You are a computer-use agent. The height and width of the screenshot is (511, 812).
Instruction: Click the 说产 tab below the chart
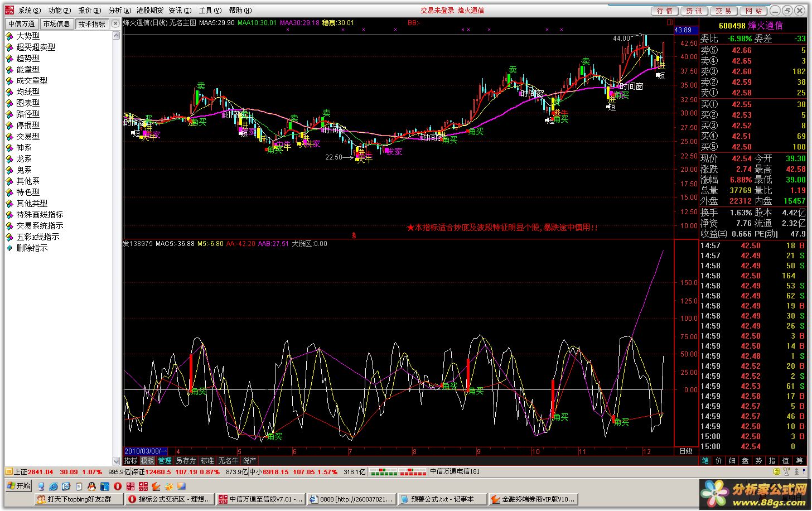click(249, 461)
